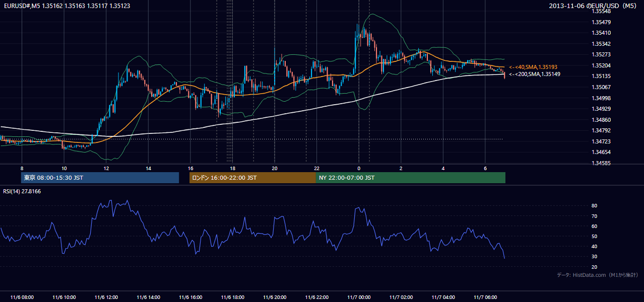
Task: Click the 11/6 20:00 time label
Action: [274, 297]
